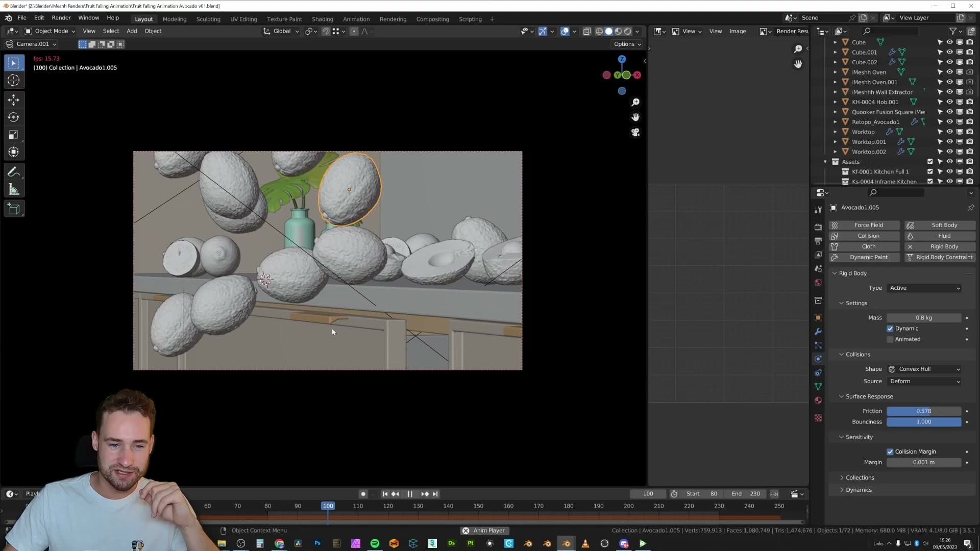The width and height of the screenshot is (980, 551).
Task: Disable iMeshh Oven in renders
Action: (969, 72)
